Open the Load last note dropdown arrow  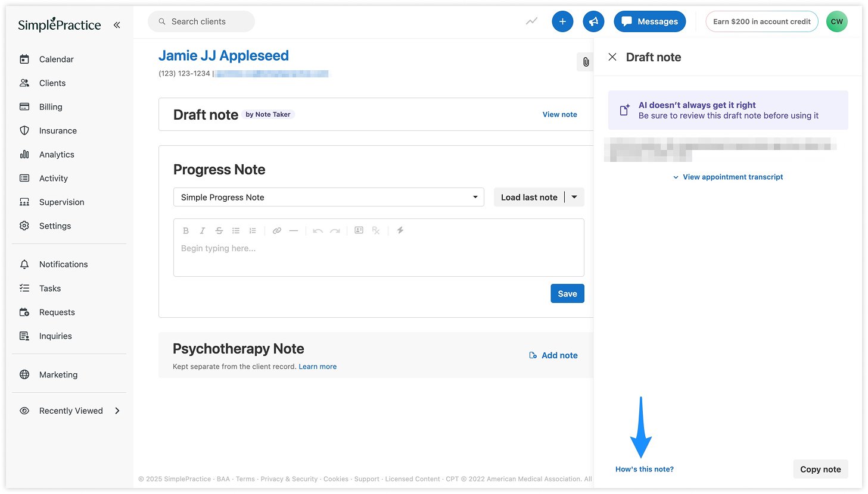pyautogui.click(x=574, y=197)
